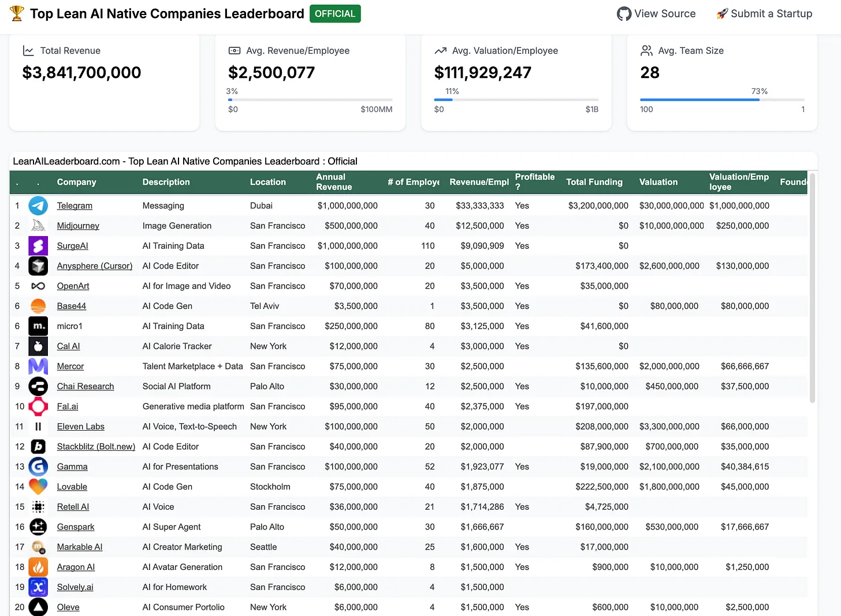Image resolution: width=841 pixels, height=616 pixels.
Task: Sort by the Company column header
Action: click(x=77, y=182)
